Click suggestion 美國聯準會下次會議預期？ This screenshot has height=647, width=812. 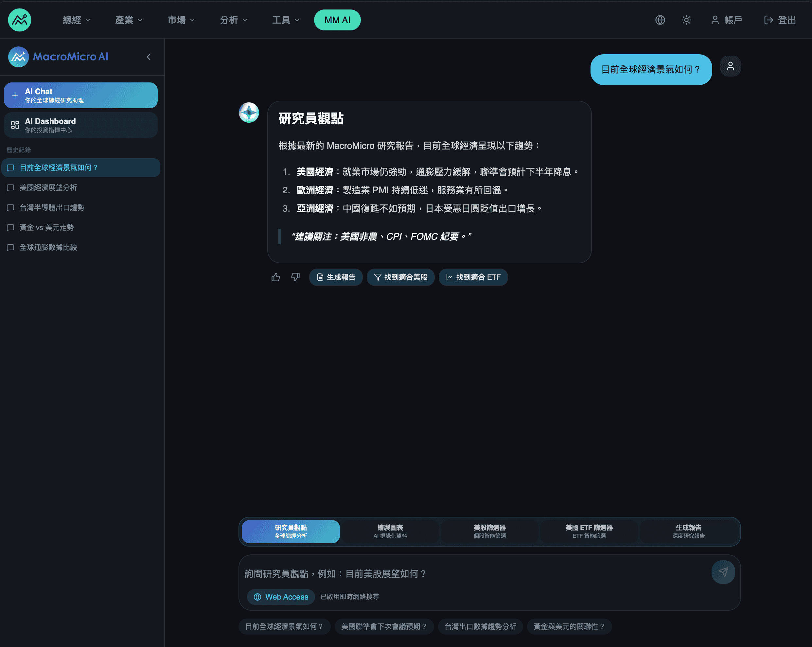(x=384, y=626)
